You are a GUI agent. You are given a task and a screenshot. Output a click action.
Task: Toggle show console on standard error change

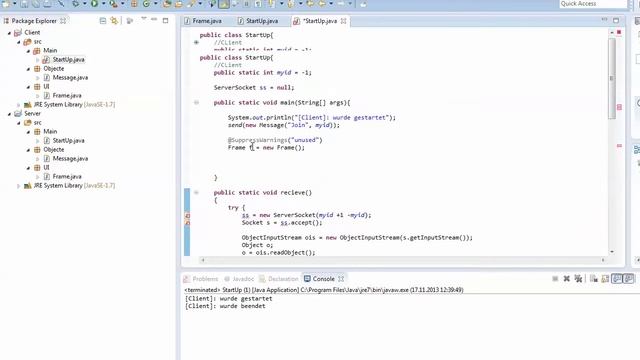tap(629, 279)
